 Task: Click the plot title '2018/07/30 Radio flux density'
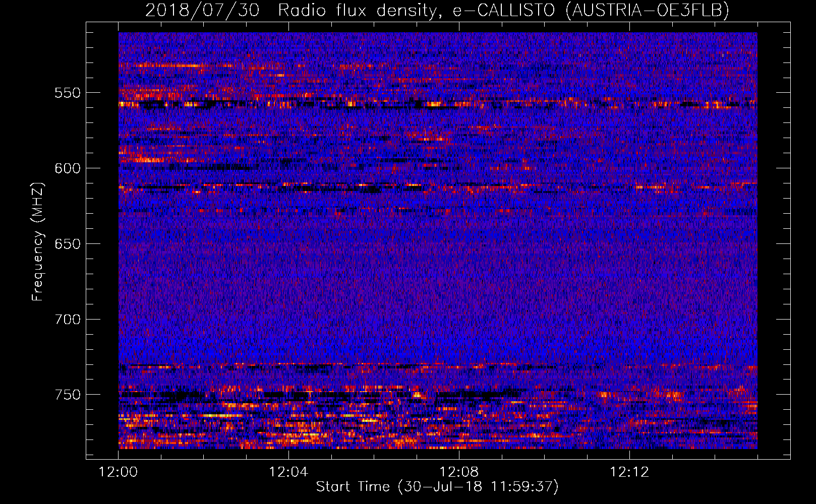[437, 10]
